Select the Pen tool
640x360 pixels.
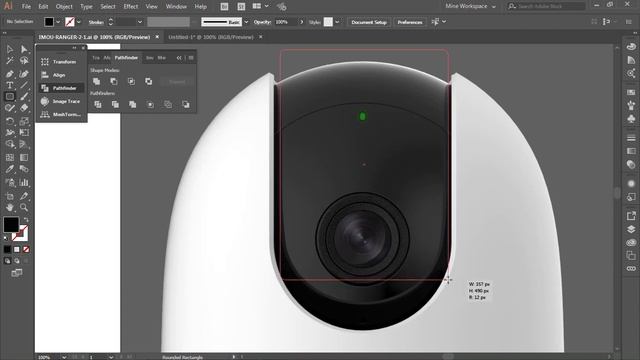[10, 74]
